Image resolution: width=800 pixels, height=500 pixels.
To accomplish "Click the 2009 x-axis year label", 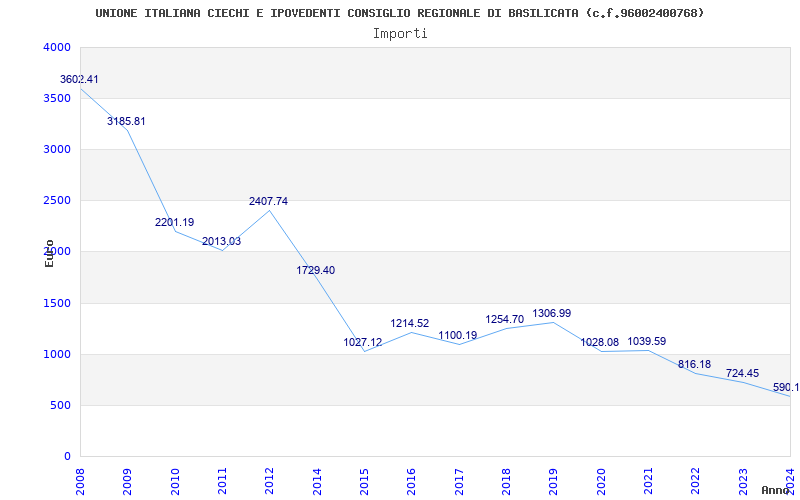I will click(x=127, y=481).
